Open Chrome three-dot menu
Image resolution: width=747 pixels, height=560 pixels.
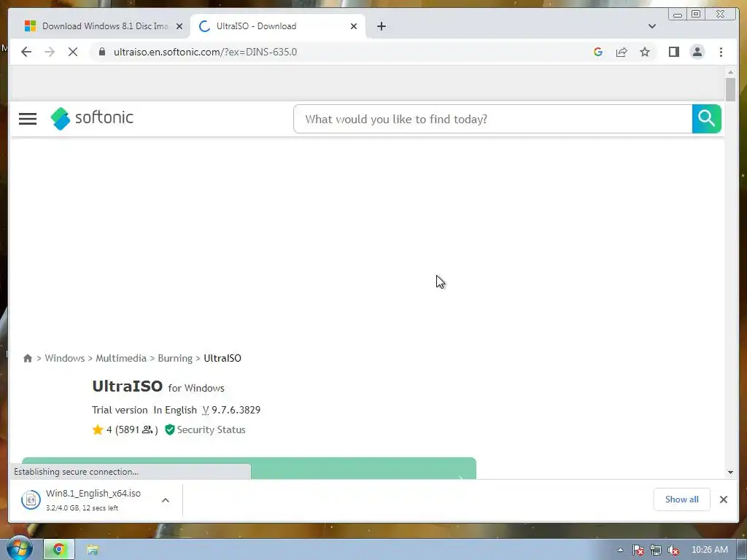(721, 52)
